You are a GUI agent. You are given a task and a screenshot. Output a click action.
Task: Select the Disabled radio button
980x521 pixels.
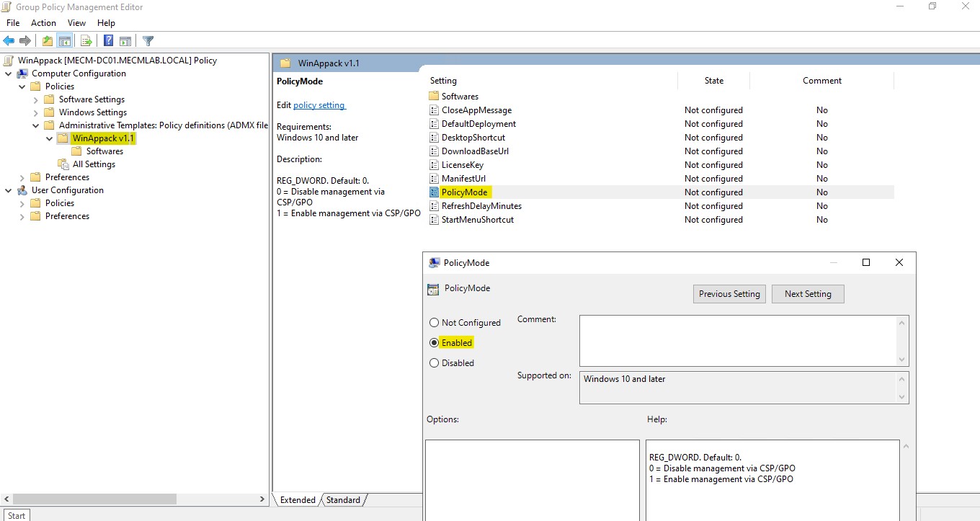(435, 362)
